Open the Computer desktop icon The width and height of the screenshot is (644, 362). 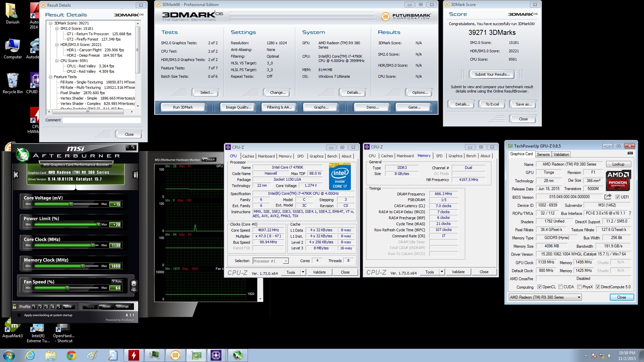12,49
